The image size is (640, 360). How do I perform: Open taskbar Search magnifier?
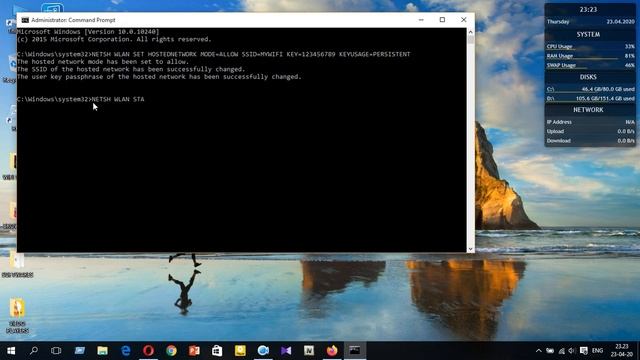(34, 351)
